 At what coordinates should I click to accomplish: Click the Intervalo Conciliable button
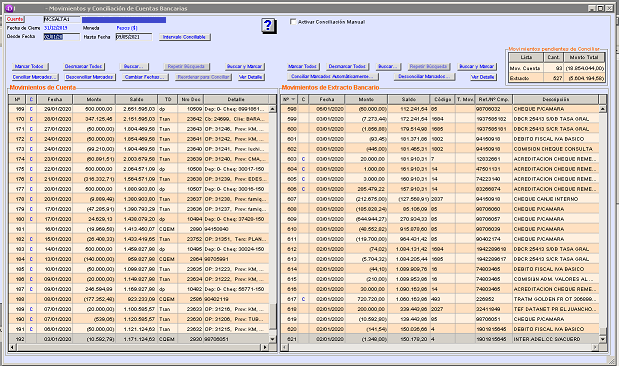click(x=185, y=37)
